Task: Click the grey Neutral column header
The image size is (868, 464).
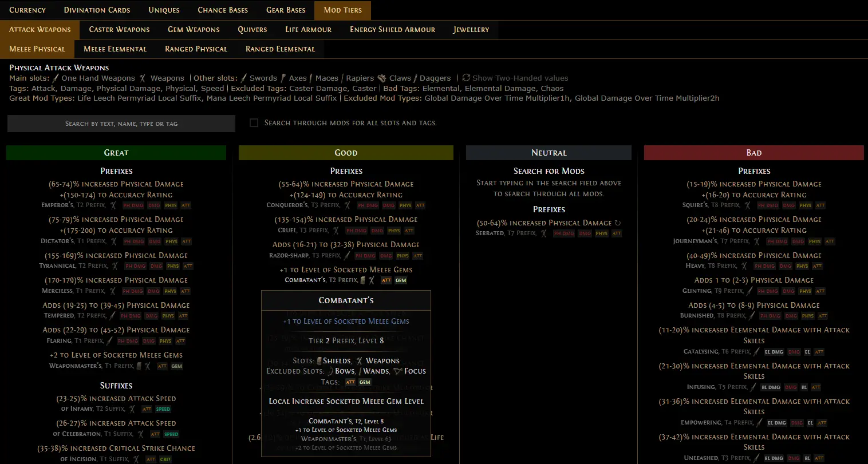Action: pos(549,153)
